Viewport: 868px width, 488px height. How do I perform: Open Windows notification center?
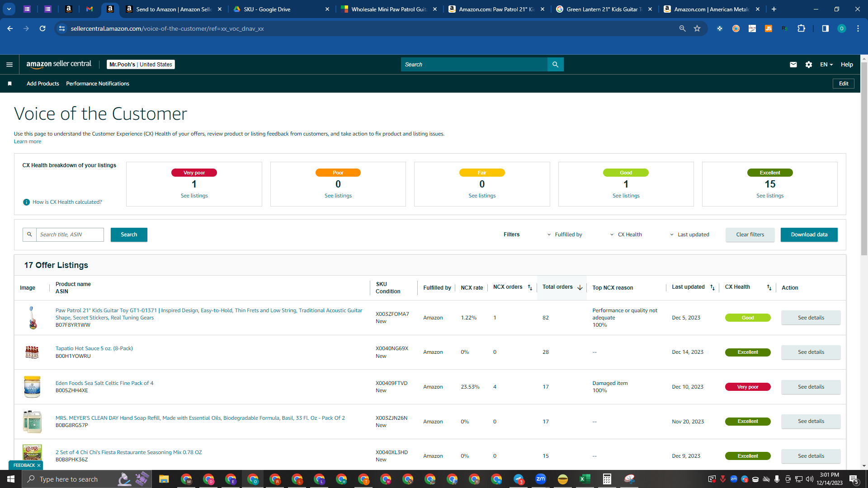click(x=854, y=479)
